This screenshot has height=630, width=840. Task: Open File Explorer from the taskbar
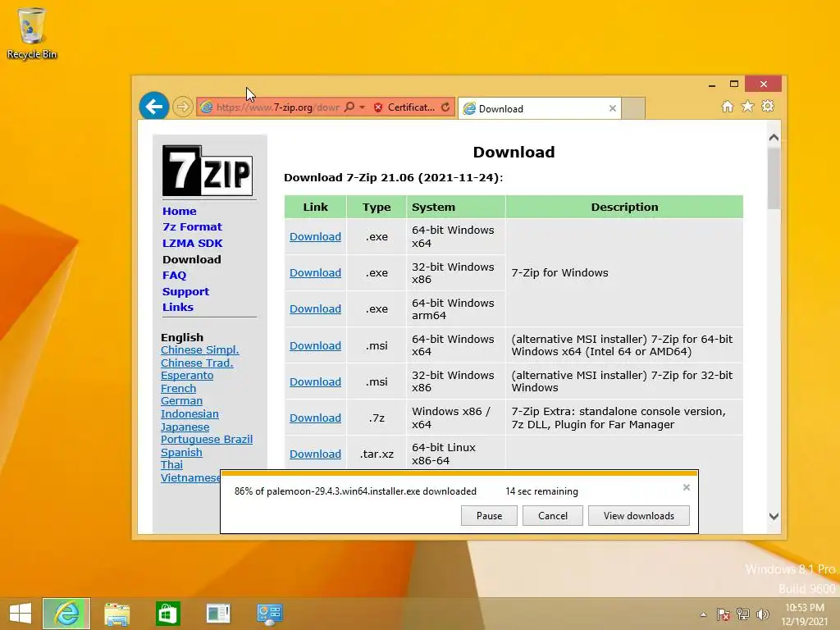click(116, 614)
